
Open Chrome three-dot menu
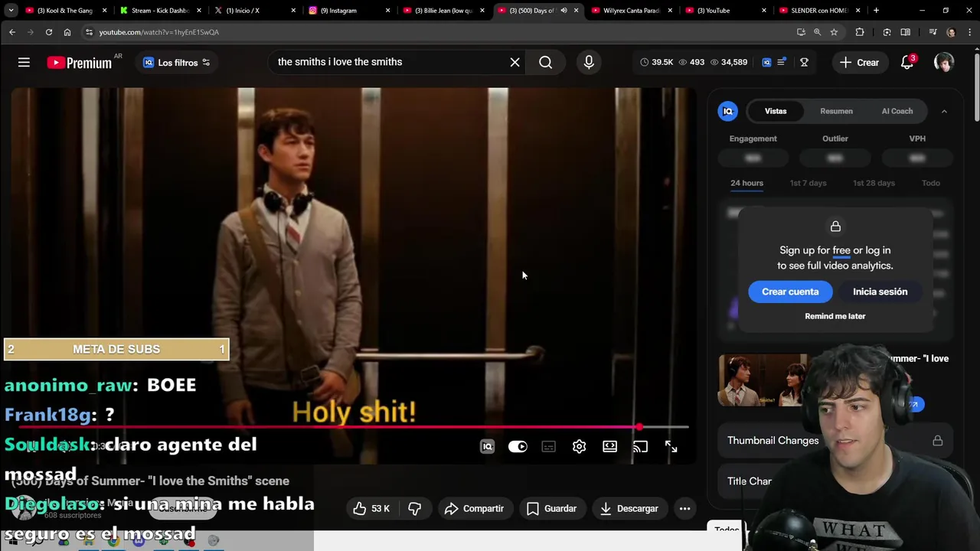pos(970,32)
